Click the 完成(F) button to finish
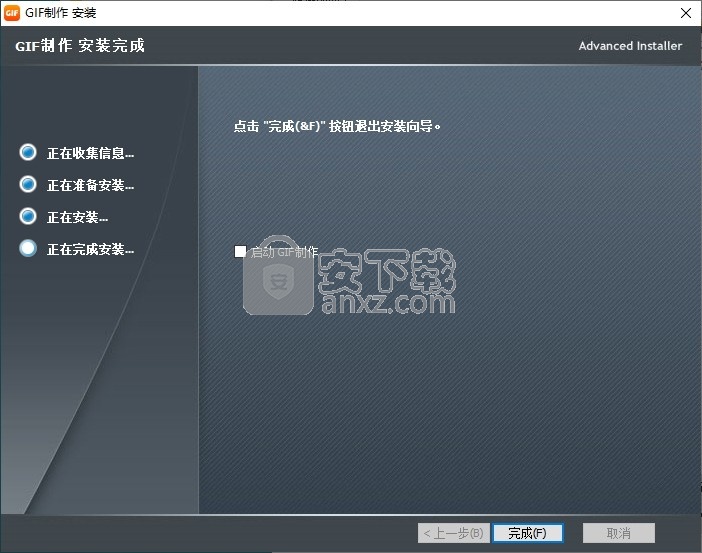The width and height of the screenshot is (702, 553). [527, 533]
